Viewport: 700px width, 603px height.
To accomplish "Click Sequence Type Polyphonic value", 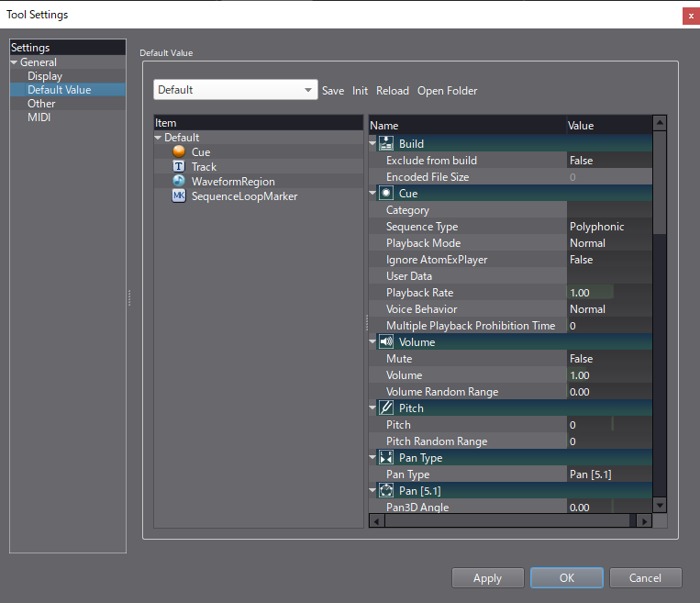I will 609,227.
